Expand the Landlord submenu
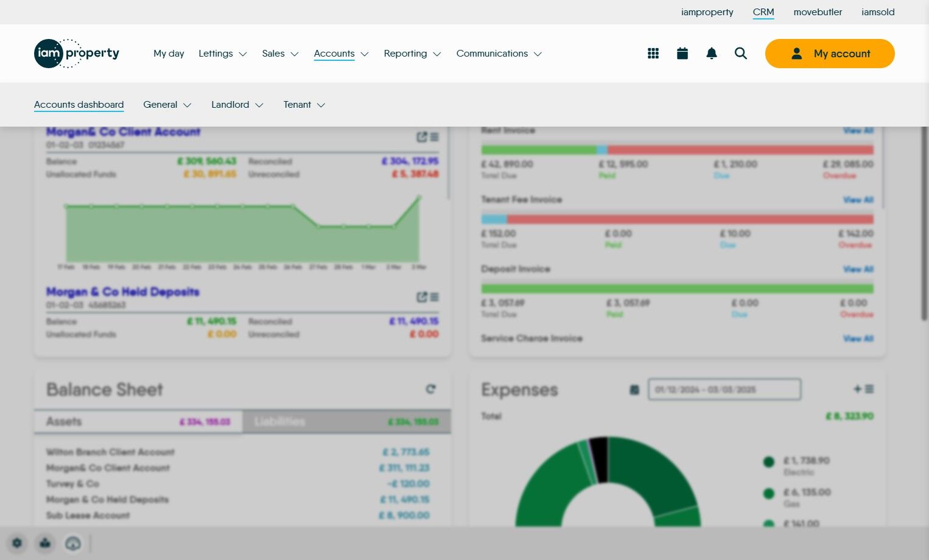Screen dimensions: 929x560 click(x=237, y=105)
